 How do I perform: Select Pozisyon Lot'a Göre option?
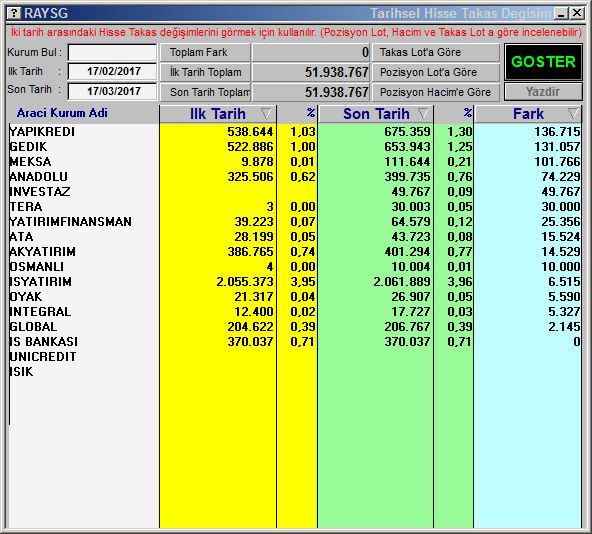click(436, 72)
